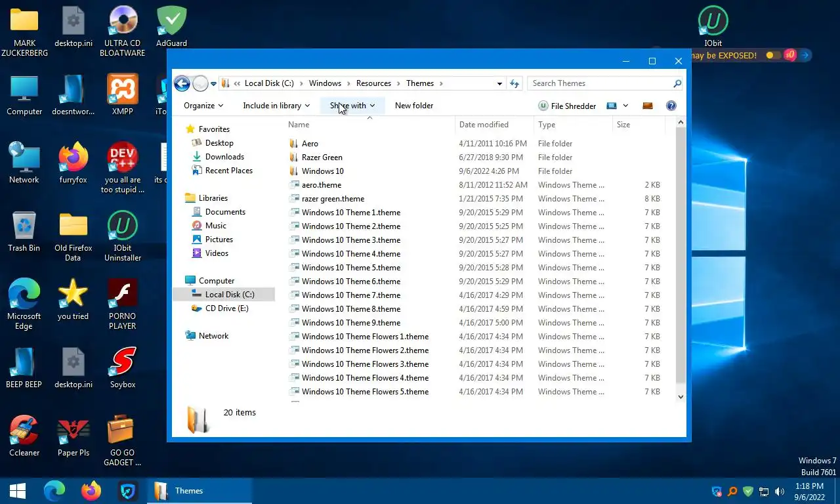Click the blue help icon

(x=671, y=106)
